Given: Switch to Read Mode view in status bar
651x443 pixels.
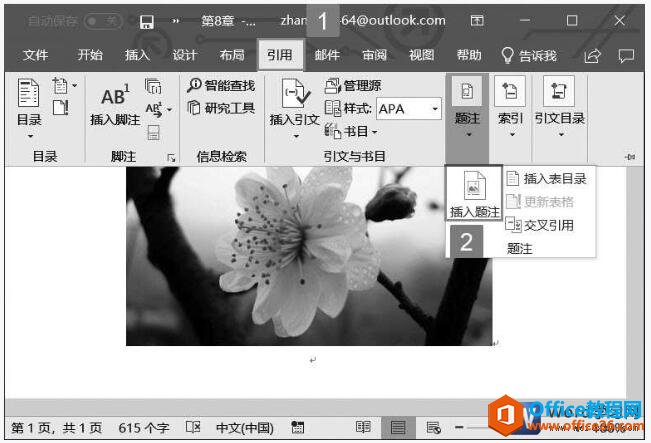Looking at the screenshot, I should (363, 428).
